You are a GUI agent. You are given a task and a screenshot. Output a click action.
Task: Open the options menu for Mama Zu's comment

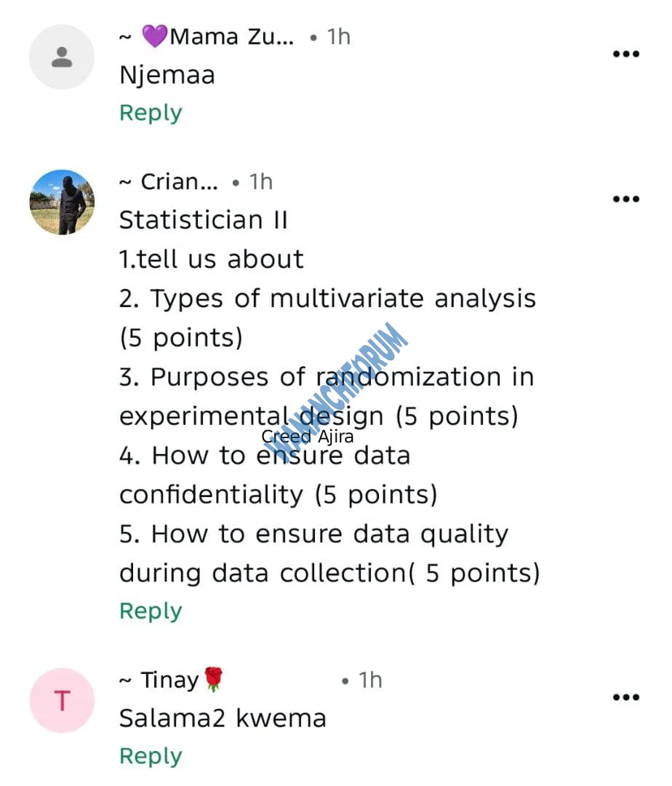coord(625,53)
